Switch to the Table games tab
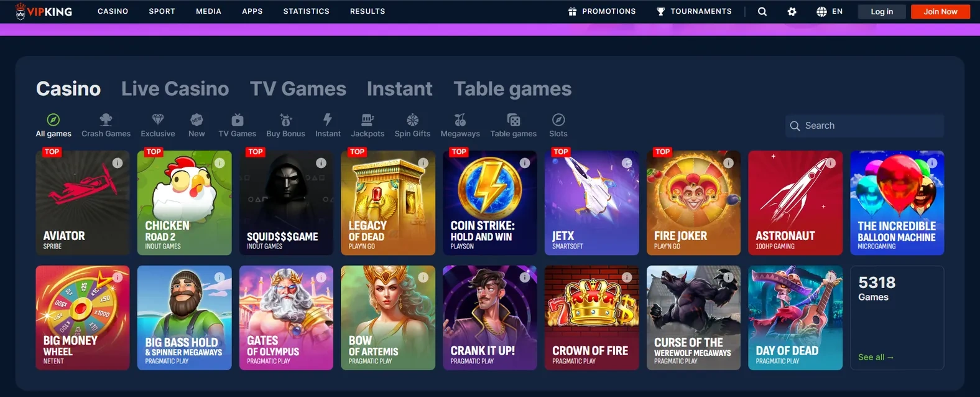 click(x=512, y=89)
